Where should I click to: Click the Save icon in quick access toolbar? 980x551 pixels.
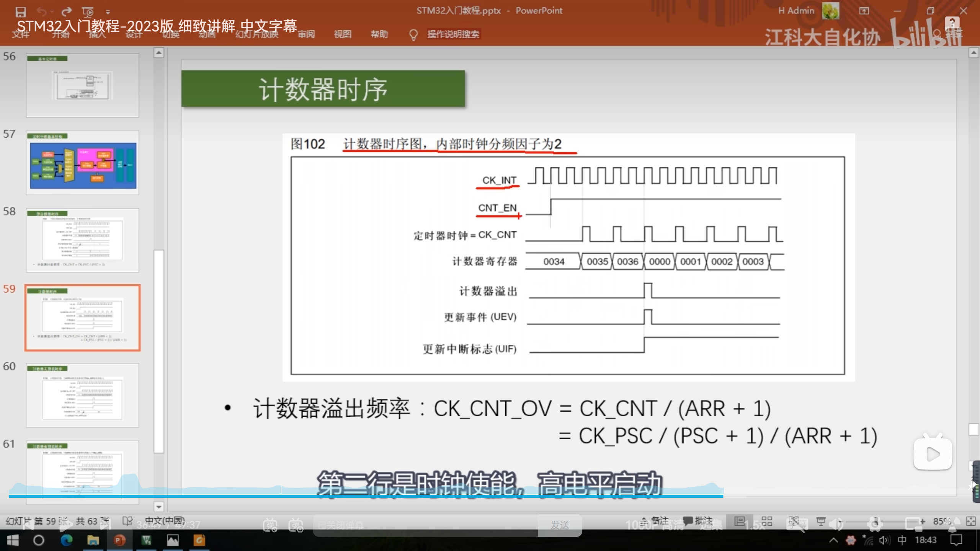[21, 12]
